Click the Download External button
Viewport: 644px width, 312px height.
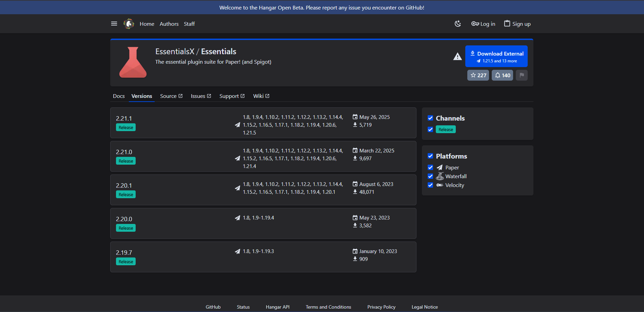496,56
